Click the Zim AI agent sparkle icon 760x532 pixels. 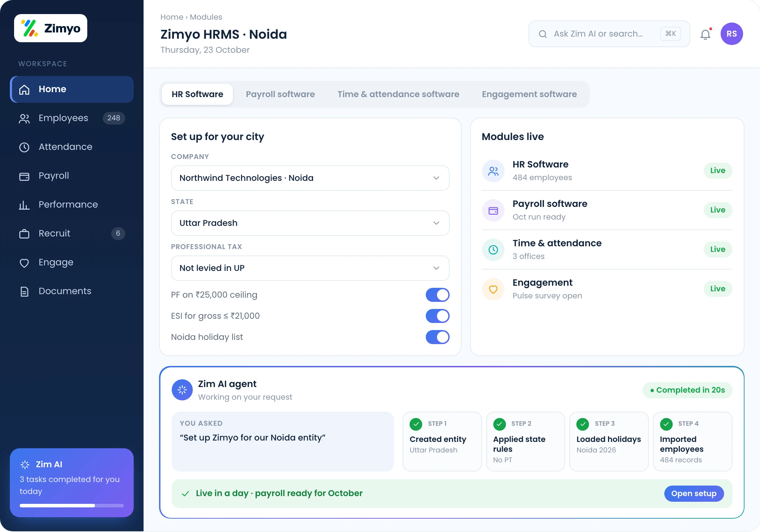pos(182,390)
